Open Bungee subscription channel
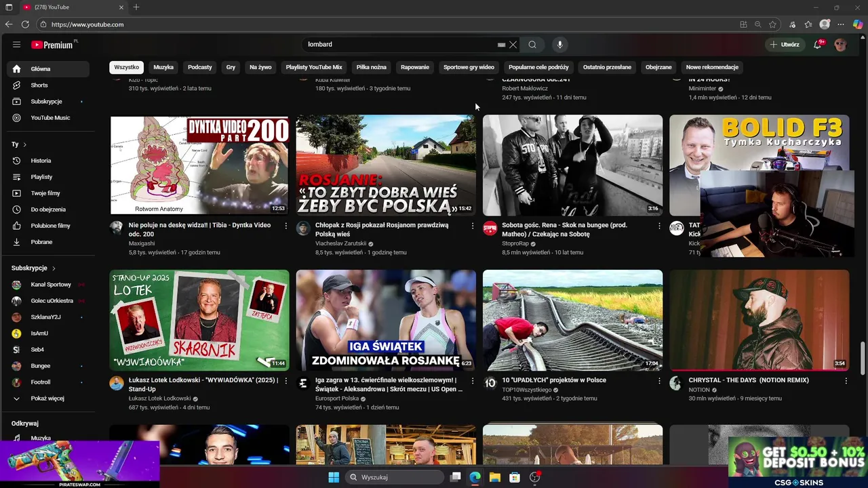 coord(47,366)
